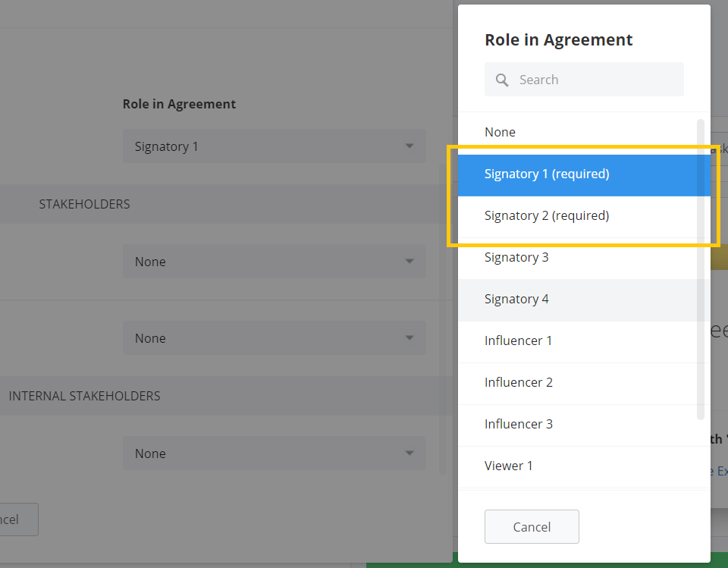The height and width of the screenshot is (568, 728).
Task: Choose Signatory 2 (required) option
Action: [x=584, y=216]
